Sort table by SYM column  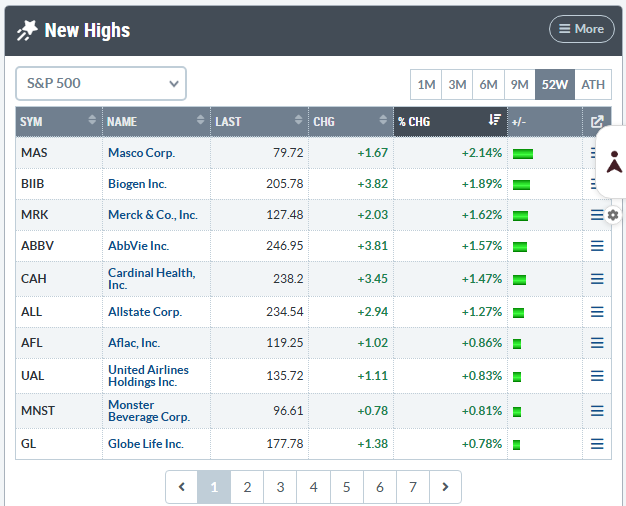click(59, 121)
